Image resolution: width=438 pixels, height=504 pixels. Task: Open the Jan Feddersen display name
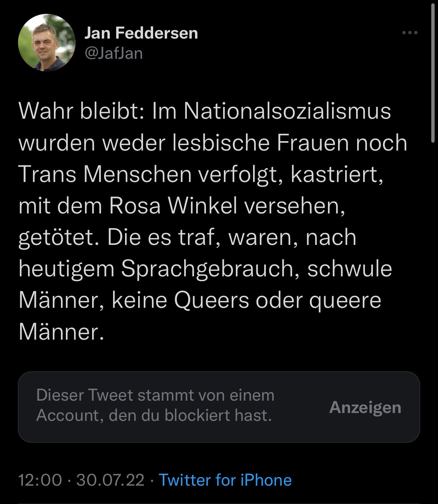141,33
